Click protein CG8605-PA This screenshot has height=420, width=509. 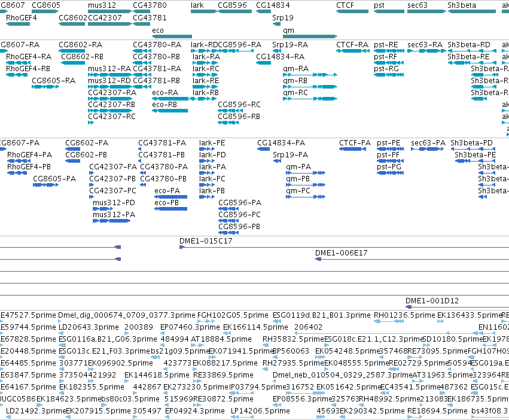point(54,179)
